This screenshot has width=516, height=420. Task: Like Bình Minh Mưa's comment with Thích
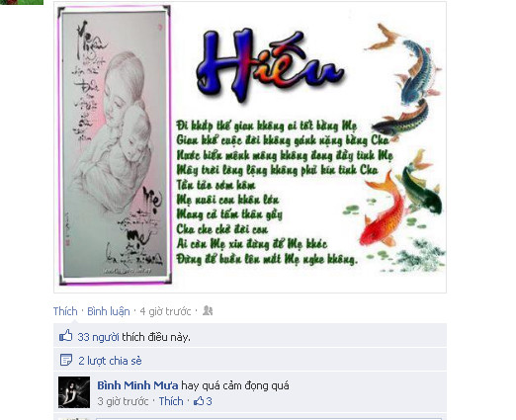coord(171,401)
